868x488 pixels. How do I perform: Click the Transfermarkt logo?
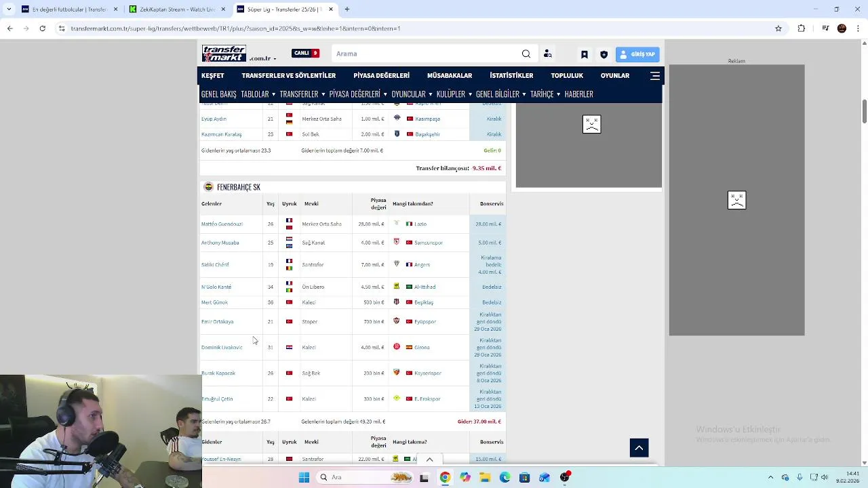coord(224,54)
